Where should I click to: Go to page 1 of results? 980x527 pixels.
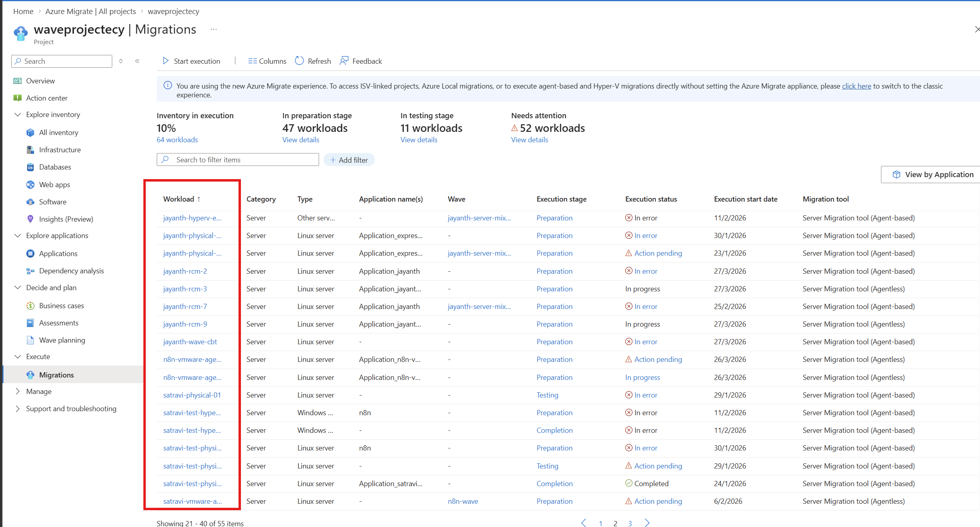tap(600, 523)
